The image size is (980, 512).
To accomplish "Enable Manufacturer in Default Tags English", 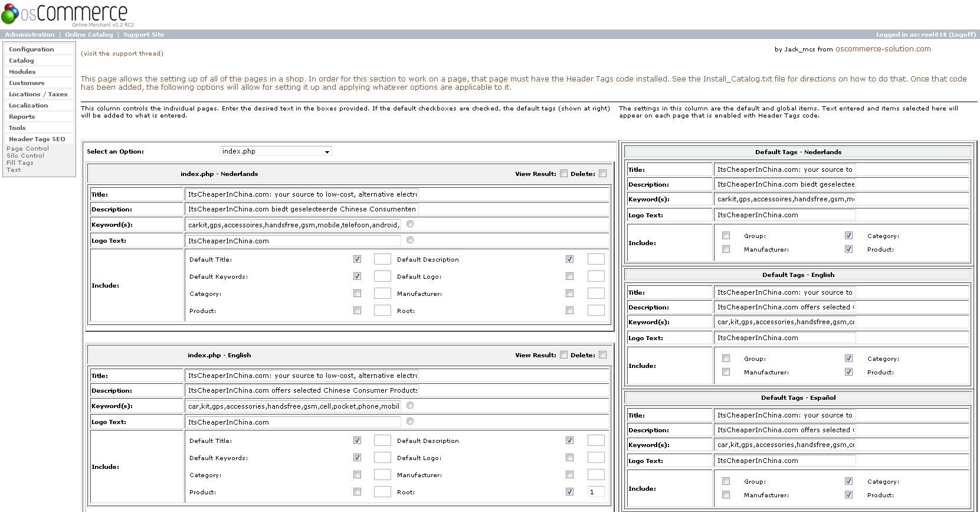I will [x=726, y=372].
